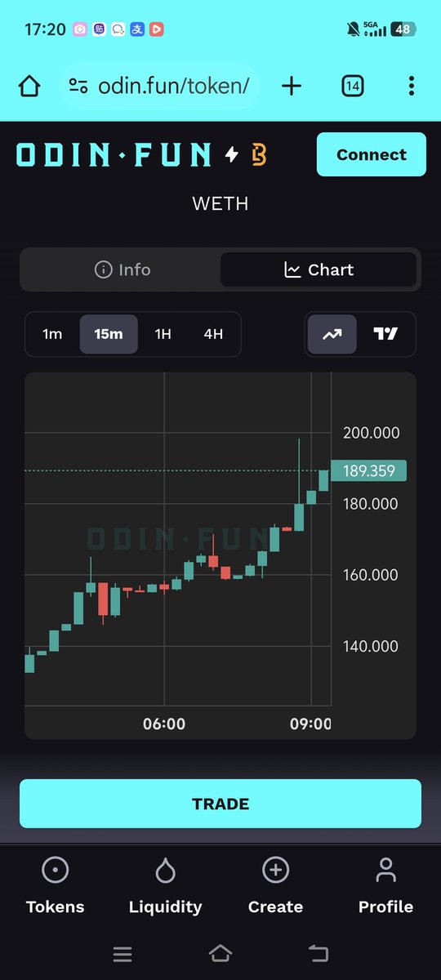Select the 4H timeframe

[213, 334]
